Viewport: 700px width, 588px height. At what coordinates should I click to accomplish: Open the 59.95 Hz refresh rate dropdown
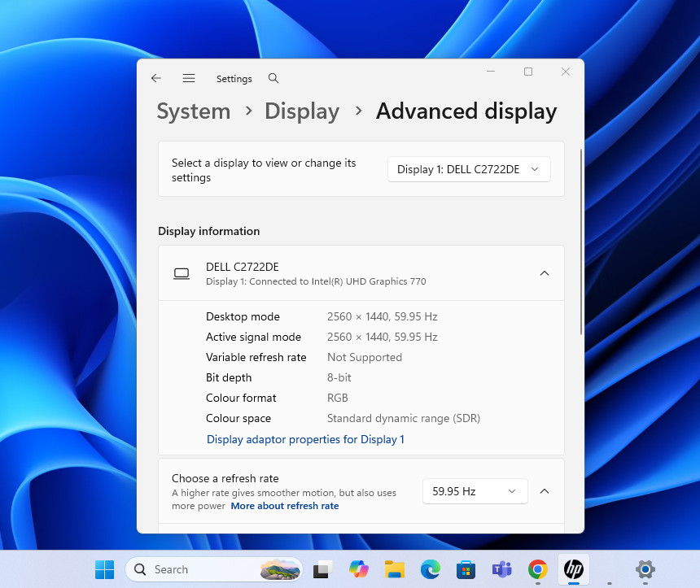pyautogui.click(x=475, y=491)
